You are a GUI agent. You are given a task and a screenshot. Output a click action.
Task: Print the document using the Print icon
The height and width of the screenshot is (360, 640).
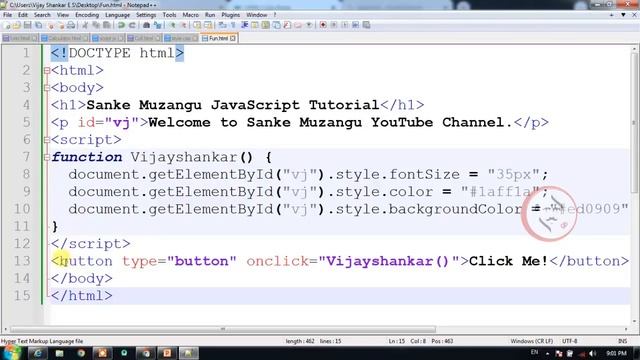tap(71, 25)
